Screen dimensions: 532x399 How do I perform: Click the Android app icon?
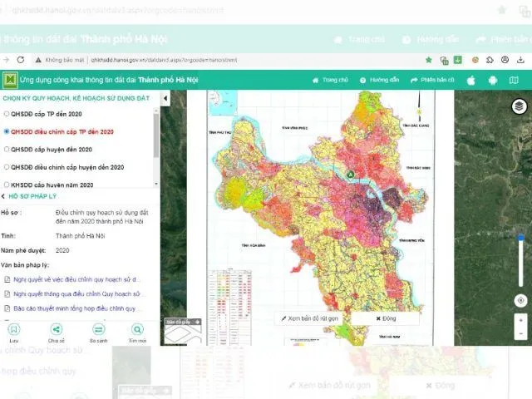click(492, 80)
